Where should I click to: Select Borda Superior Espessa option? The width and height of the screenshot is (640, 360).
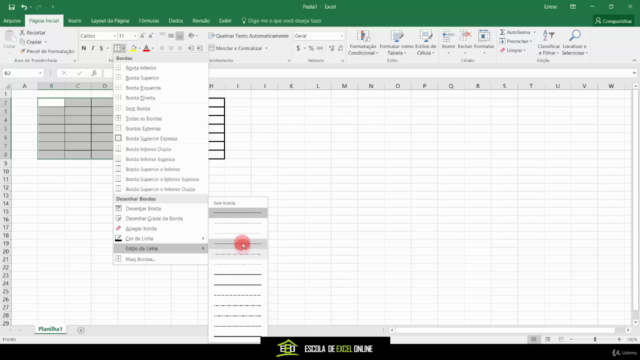click(160, 138)
